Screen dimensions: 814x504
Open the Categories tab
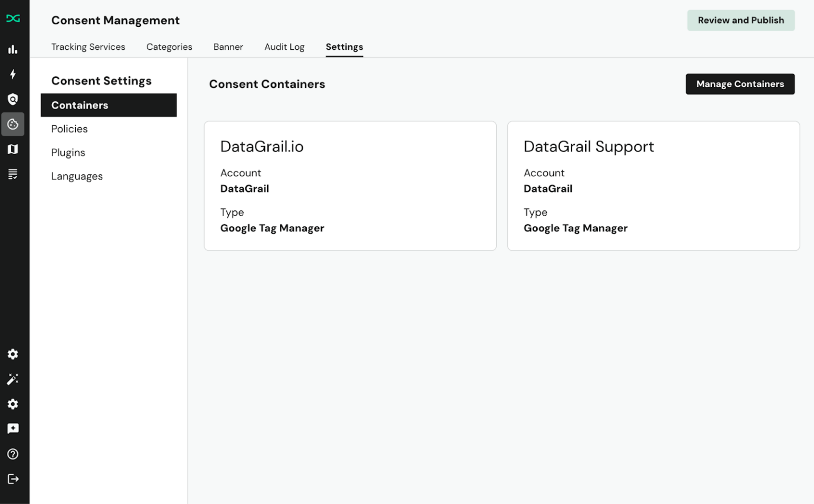pyautogui.click(x=169, y=47)
